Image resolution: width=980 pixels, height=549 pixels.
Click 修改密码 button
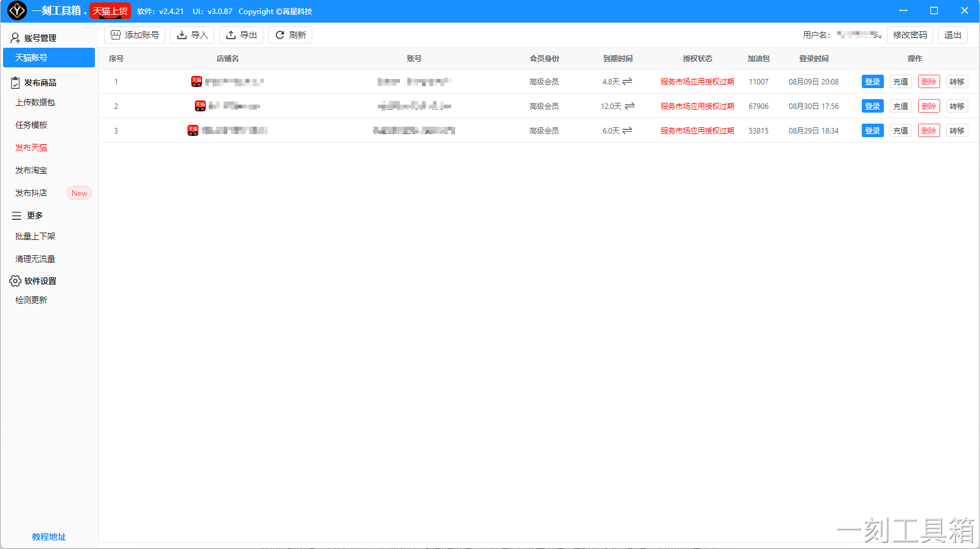(910, 35)
